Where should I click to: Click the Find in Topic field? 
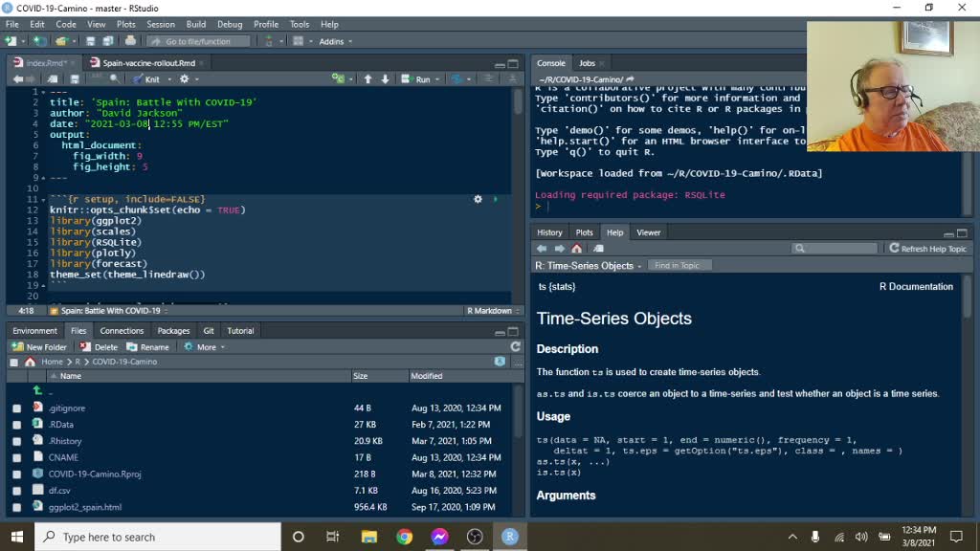(679, 266)
